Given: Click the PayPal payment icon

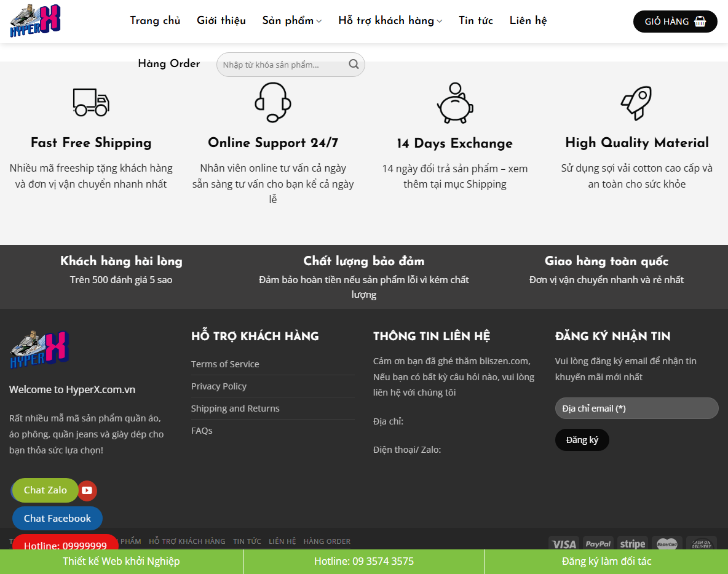Looking at the screenshot, I should pyautogui.click(x=598, y=543).
